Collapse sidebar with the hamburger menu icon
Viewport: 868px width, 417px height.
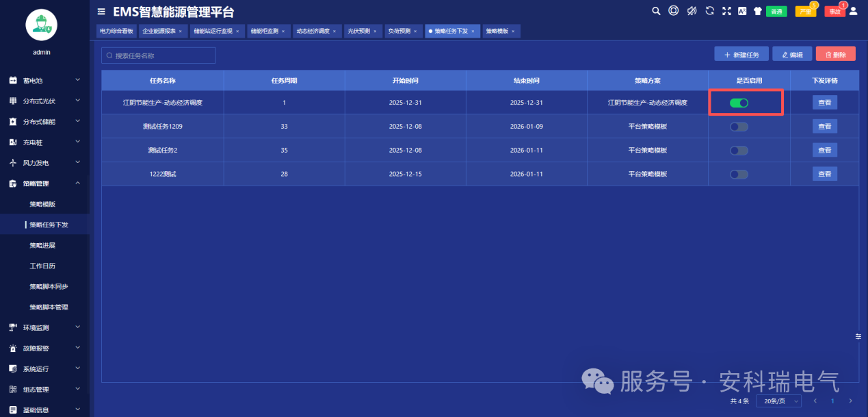[x=101, y=12]
